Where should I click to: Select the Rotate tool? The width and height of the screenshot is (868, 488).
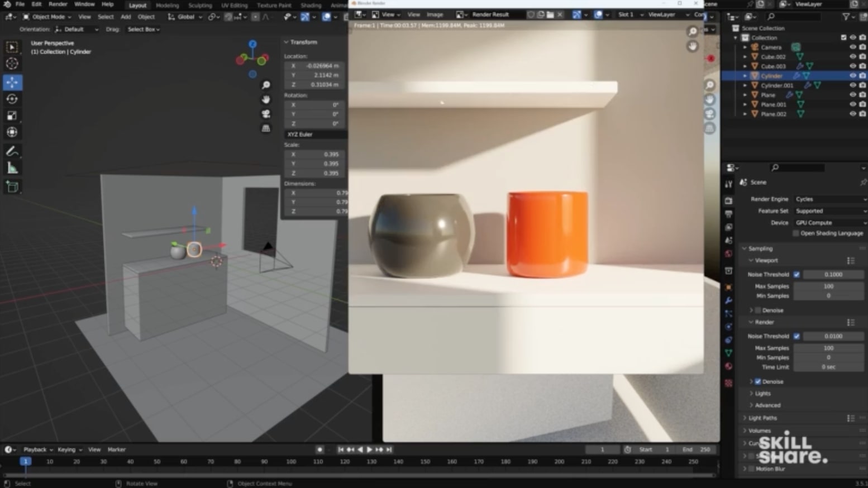coord(12,99)
